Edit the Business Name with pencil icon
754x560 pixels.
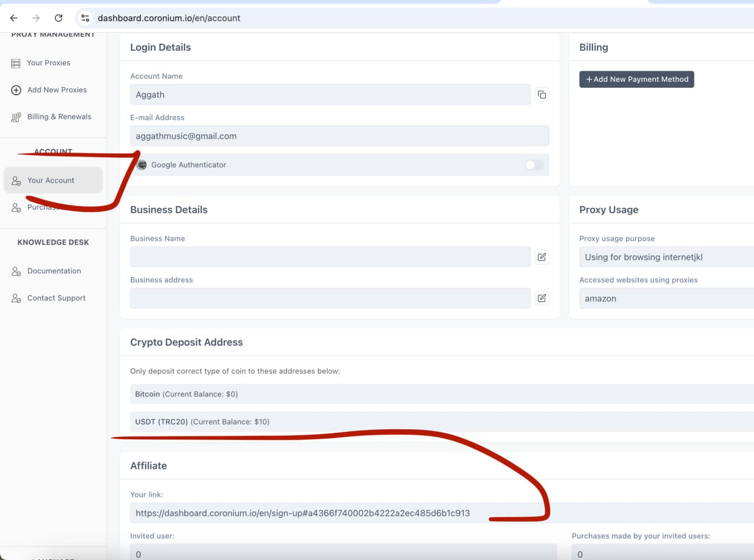(x=541, y=257)
